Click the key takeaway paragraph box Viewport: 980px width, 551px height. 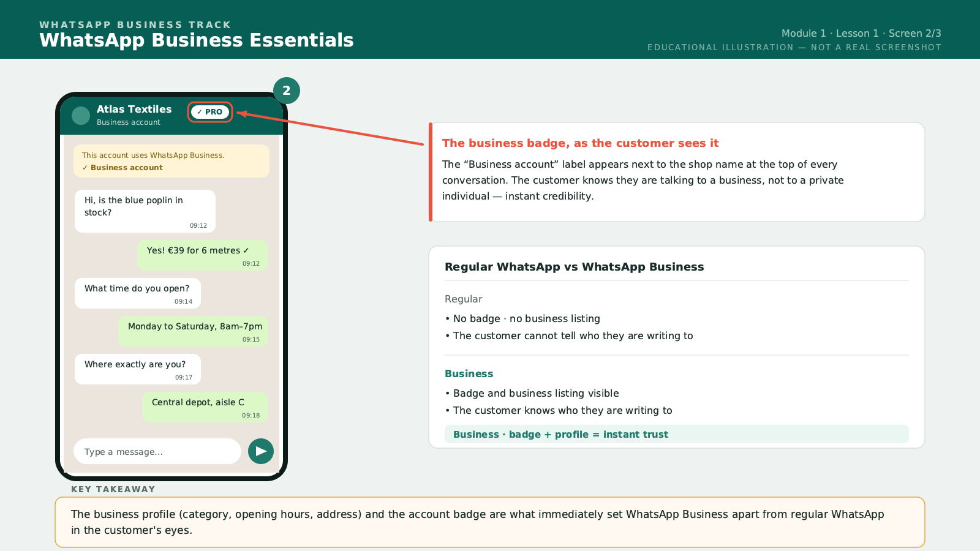490,522
